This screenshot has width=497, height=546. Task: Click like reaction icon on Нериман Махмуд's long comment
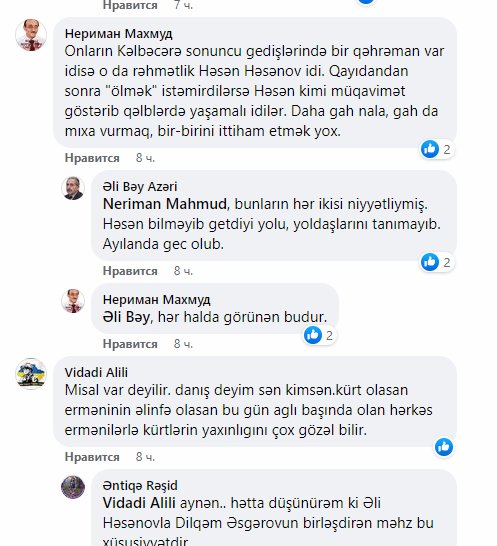(430, 149)
